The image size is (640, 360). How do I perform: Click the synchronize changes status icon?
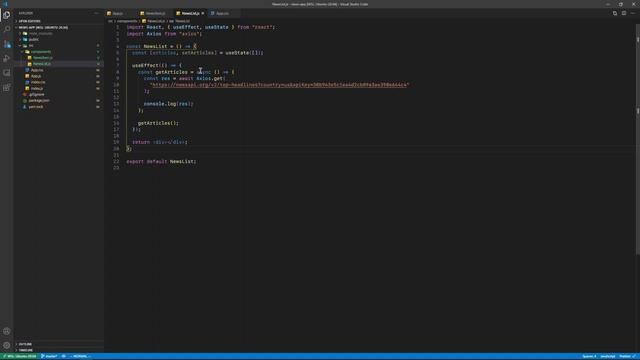pos(64,356)
